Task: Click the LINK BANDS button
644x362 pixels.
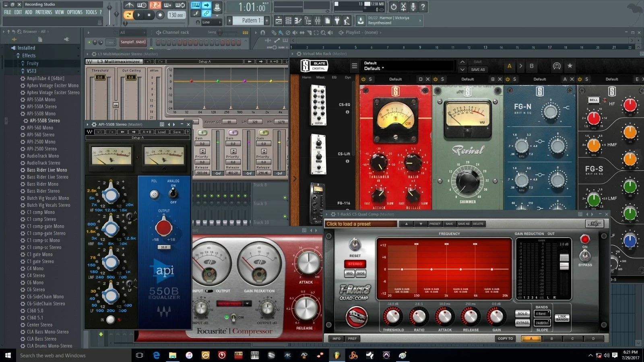Action: pos(562,318)
